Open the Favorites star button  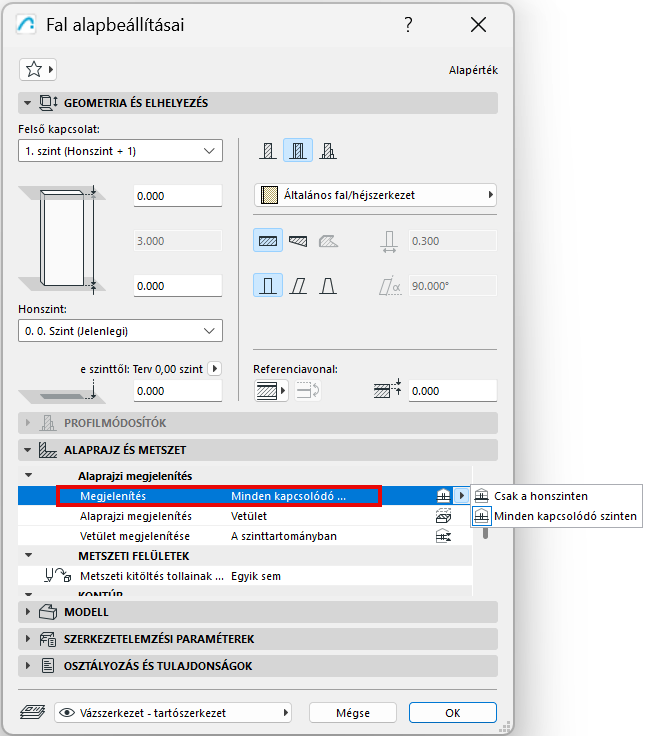[x=38, y=70]
